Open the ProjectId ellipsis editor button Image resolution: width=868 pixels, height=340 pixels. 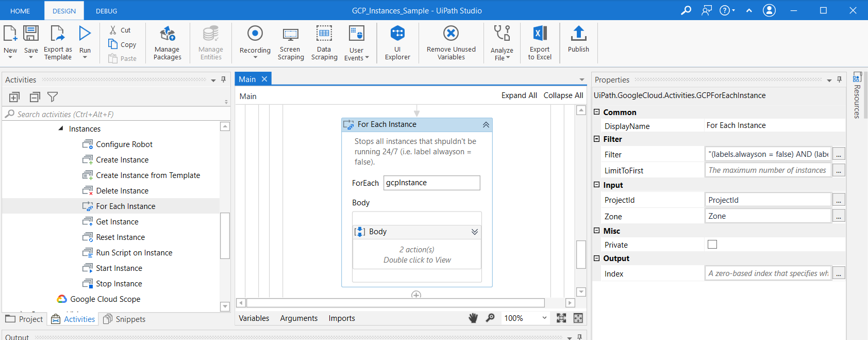click(839, 200)
